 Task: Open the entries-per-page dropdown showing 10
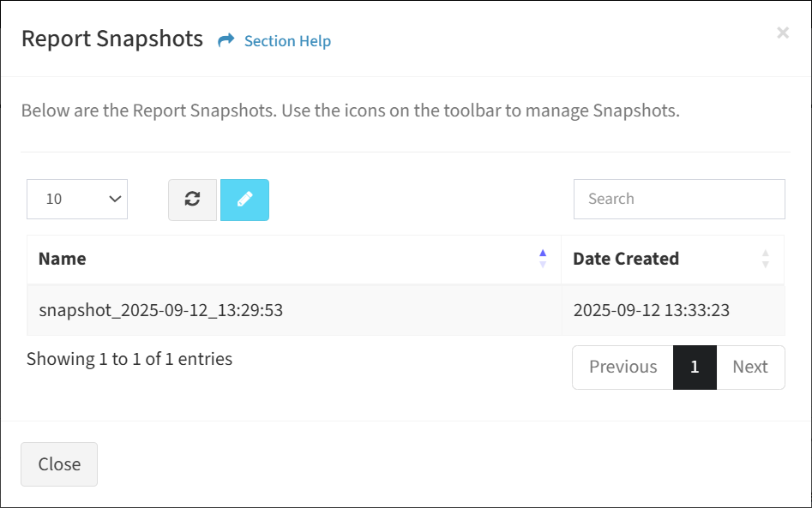pos(77,199)
